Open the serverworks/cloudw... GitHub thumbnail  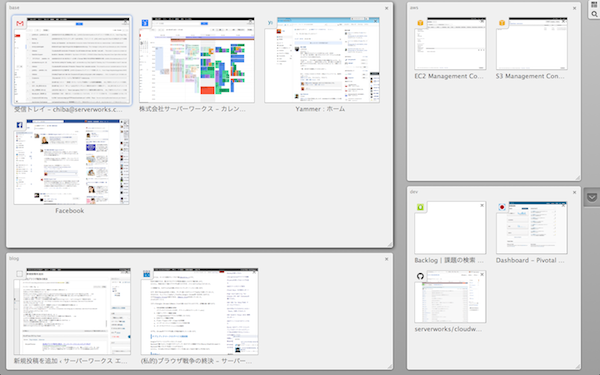click(x=450, y=297)
